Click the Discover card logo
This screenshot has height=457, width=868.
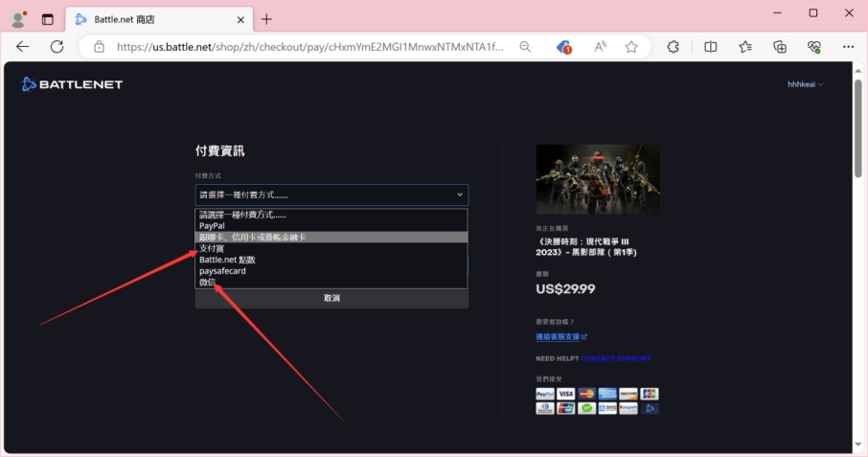[x=628, y=394]
